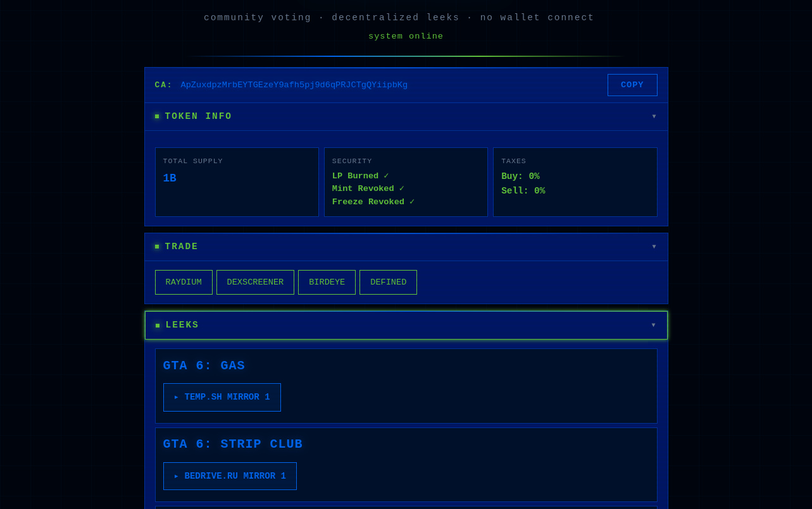Click the 'SECURITY' card label

(x=353, y=161)
